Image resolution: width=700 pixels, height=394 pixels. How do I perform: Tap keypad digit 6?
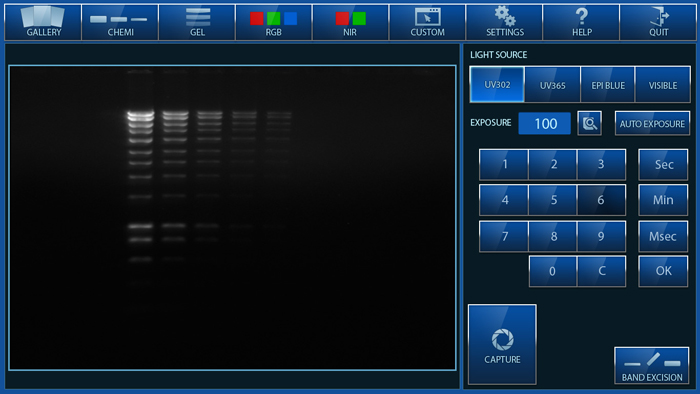pyautogui.click(x=601, y=200)
